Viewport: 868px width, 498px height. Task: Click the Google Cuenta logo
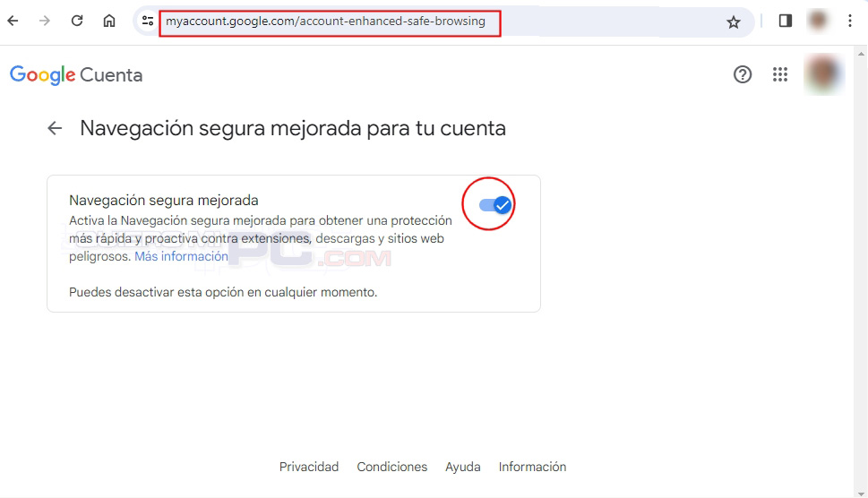[76, 74]
